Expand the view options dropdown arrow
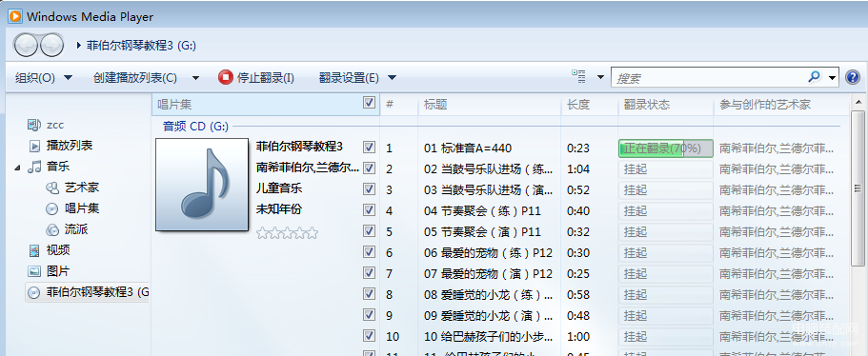The image size is (868, 356). click(600, 77)
